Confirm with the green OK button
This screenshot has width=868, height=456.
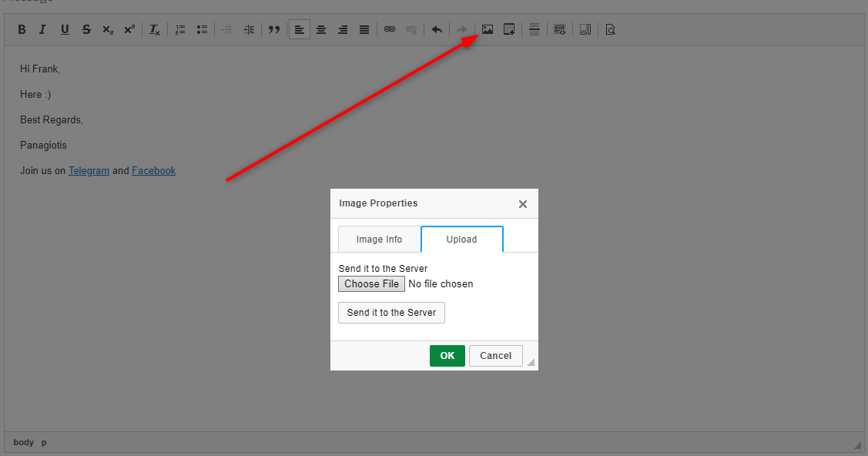click(x=447, y=356)
